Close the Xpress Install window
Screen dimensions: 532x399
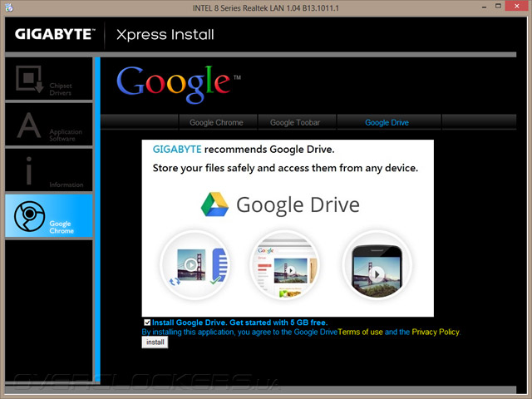pos(517,6)
